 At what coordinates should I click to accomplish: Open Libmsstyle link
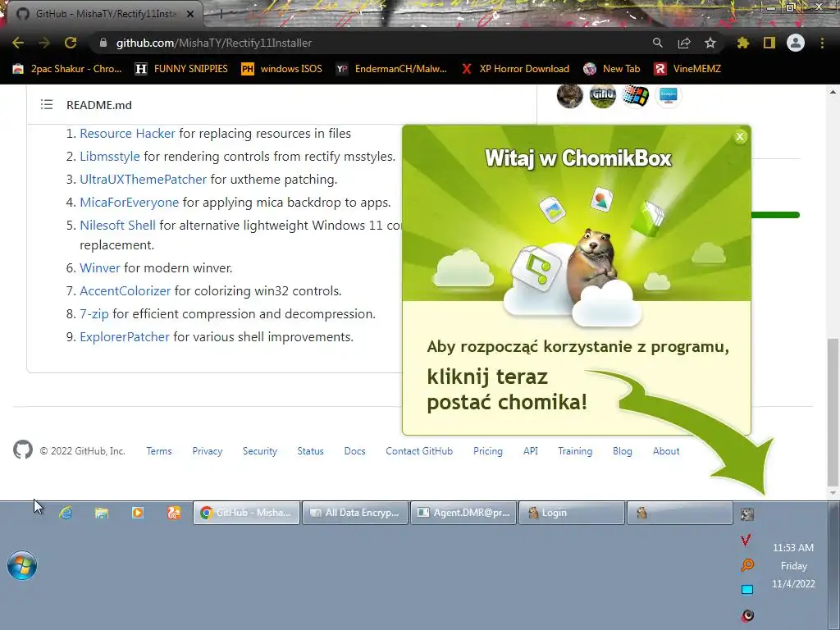[x=110, y=157]
